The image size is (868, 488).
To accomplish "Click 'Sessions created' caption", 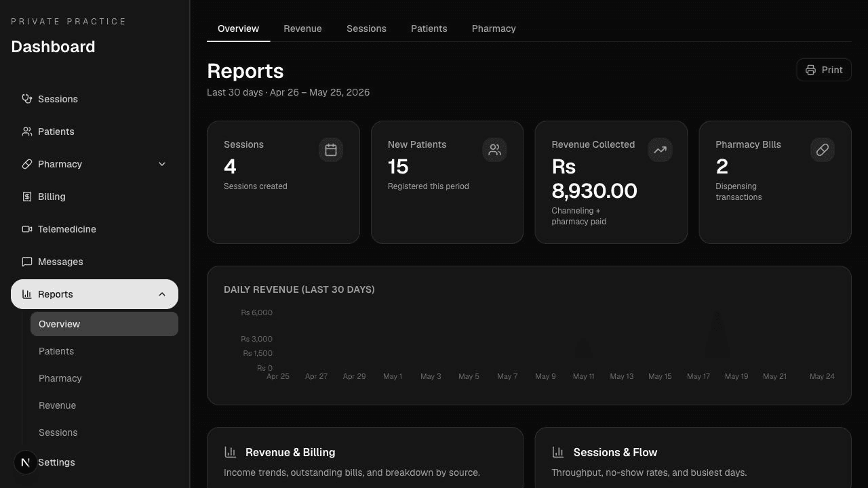I will (256, 186).
